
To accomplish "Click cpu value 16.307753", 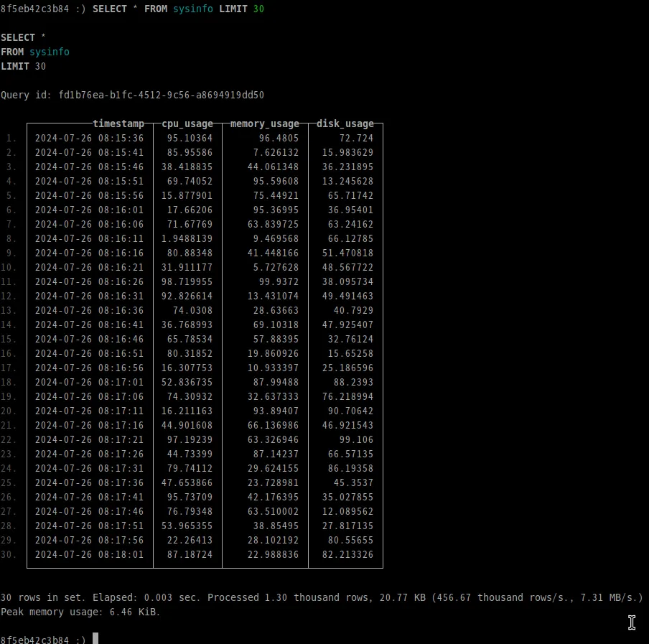I will pyautogui.click(x=187, y=368).
